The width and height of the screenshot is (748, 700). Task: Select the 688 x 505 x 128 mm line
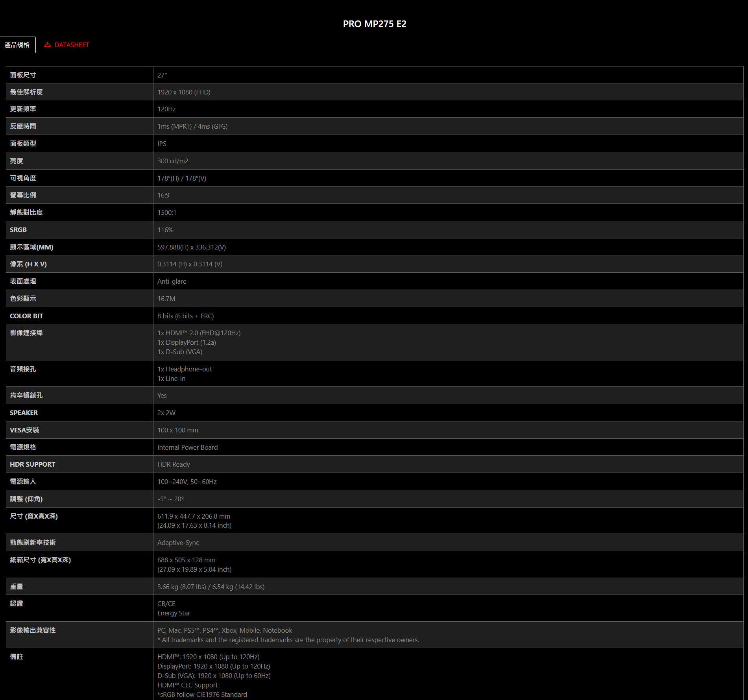click(x=187, y=560)
